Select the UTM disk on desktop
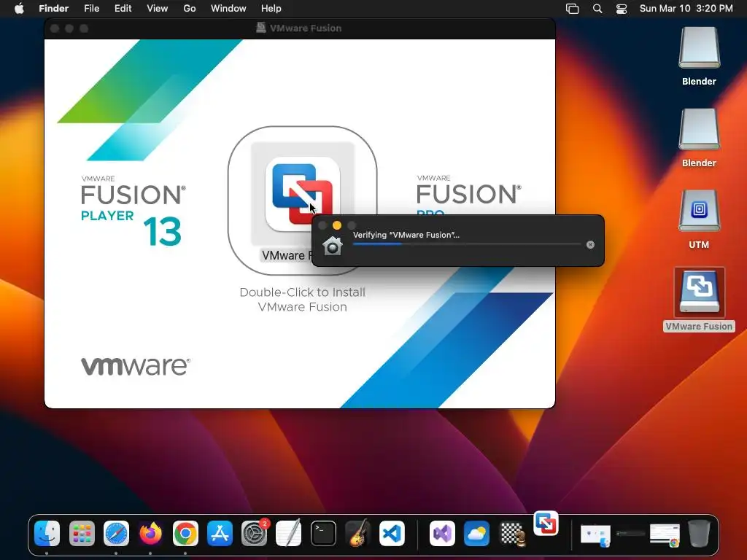The width and height of the screenshot is (747, 560). point(699,211)
